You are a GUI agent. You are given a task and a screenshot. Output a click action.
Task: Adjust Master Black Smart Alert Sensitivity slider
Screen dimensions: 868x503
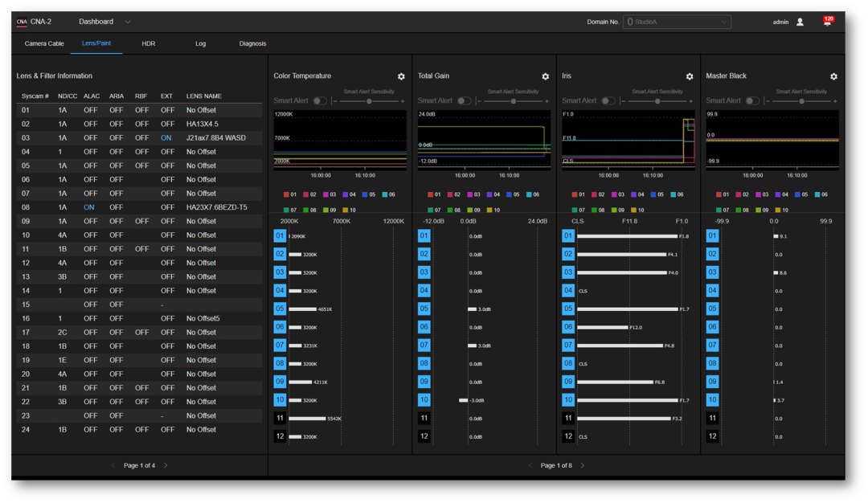tap(801, 101)
